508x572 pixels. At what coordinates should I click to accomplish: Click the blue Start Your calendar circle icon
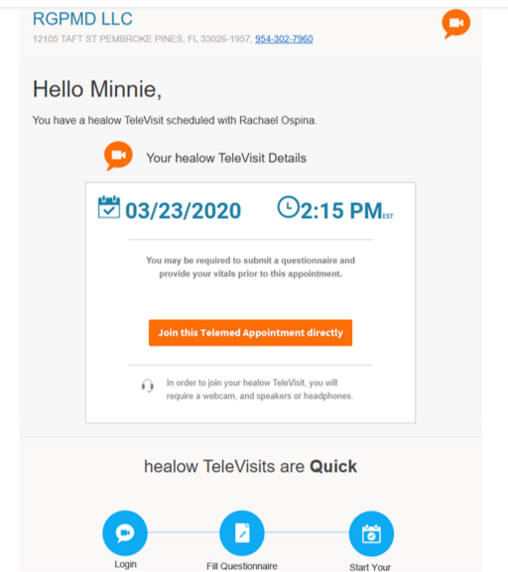tap(371, 533)
